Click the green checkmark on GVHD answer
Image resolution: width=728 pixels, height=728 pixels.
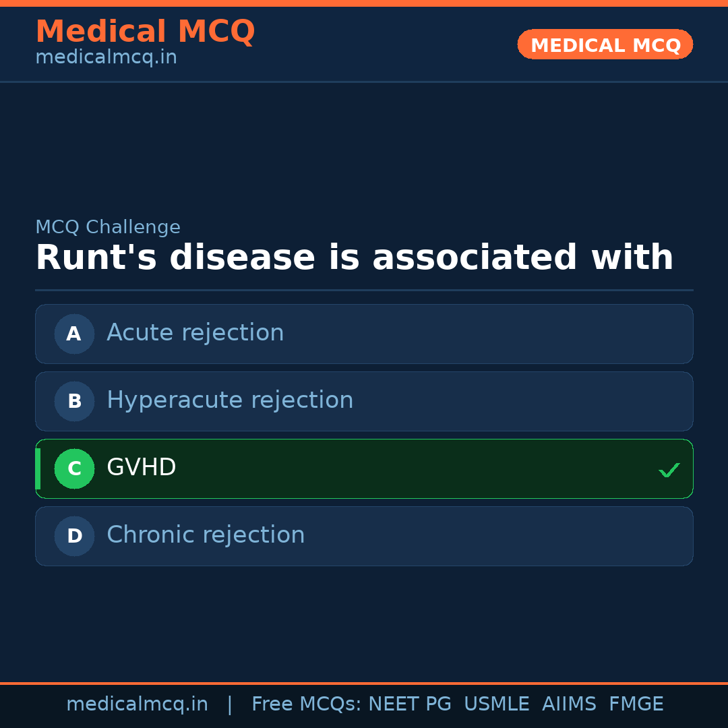point(669,469)
